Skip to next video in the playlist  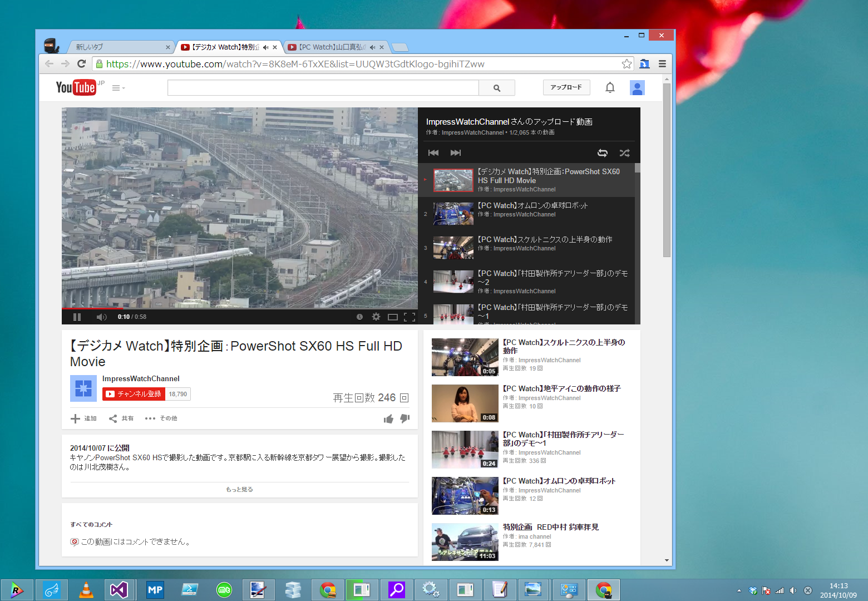coord(456,153)
